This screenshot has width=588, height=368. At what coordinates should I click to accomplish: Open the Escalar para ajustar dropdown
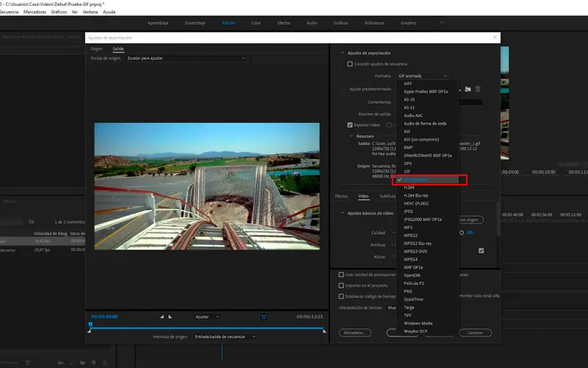[185, 58]
